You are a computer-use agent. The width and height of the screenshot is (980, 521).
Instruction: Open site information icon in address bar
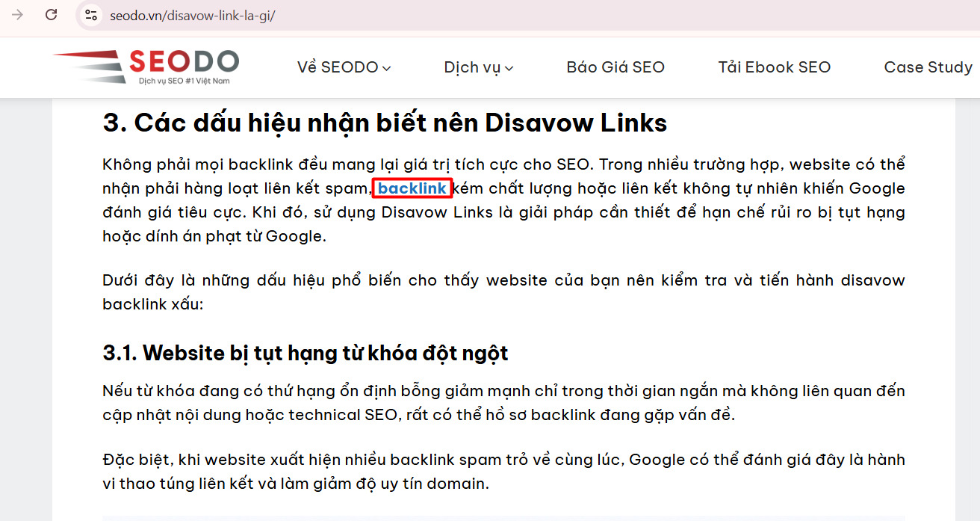pyautogui.click(x=91, y=15)
